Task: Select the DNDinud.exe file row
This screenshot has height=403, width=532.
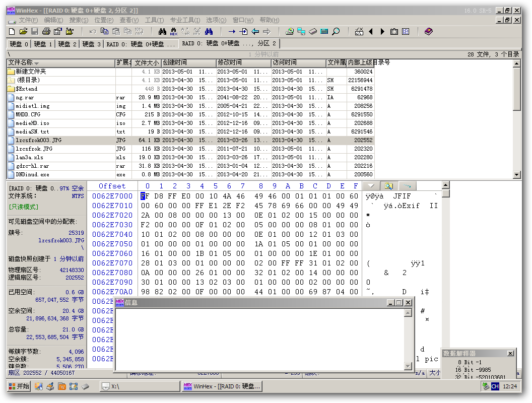Action: (x=190, y=174)
